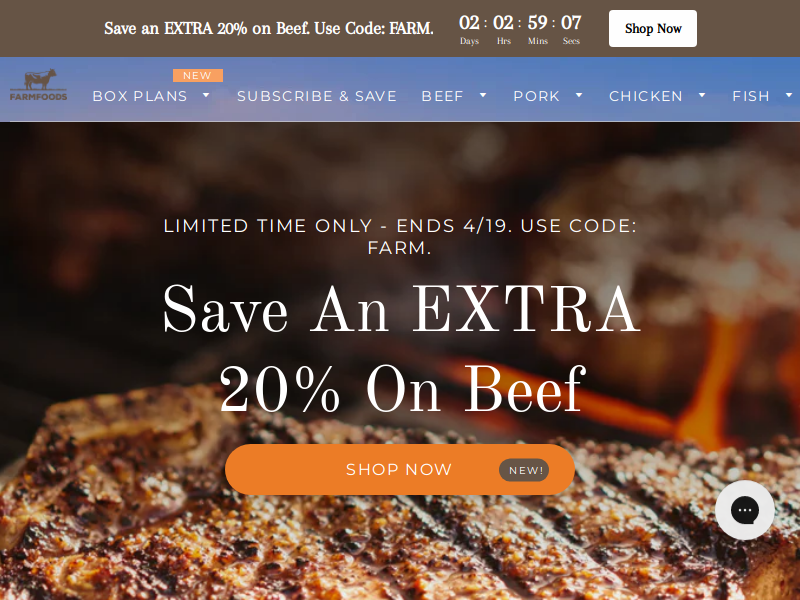800x600 pixels.
Task: Click the NEW! badge on hero button
Action: [x=524, y=470]
